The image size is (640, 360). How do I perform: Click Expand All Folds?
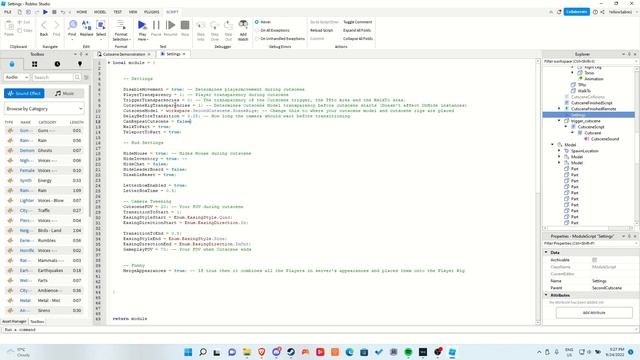point(357,30)
